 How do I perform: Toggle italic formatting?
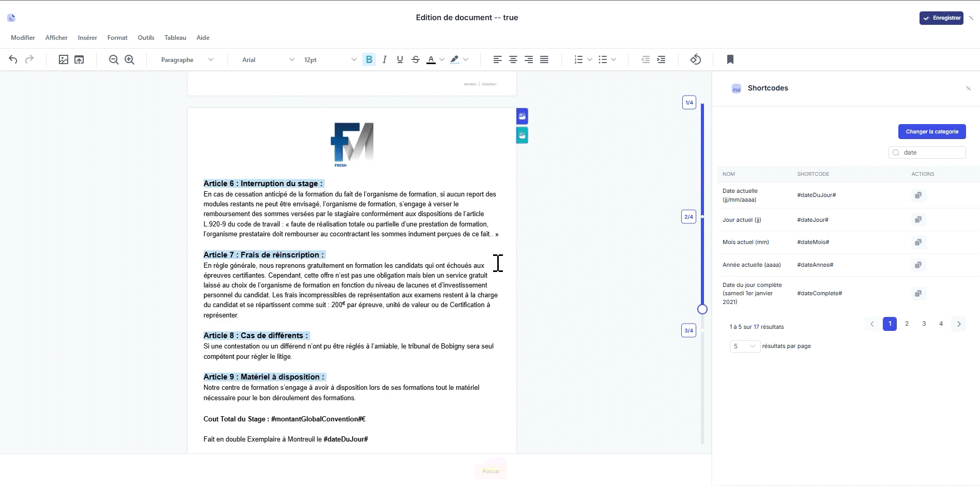point(385,59)
